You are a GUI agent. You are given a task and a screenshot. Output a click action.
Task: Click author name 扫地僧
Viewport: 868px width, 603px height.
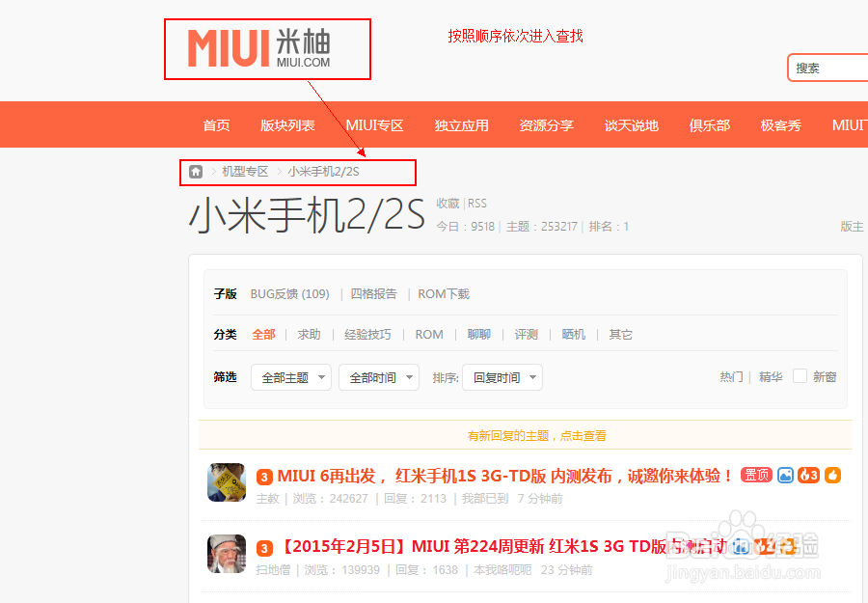tap(273, 570)
